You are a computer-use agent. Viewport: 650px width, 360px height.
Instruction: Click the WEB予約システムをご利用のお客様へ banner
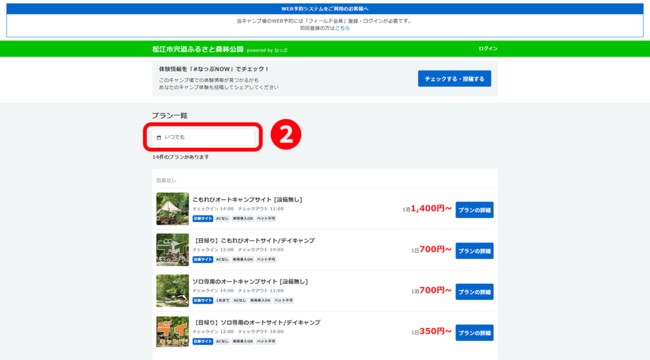[x=325, y=9]
